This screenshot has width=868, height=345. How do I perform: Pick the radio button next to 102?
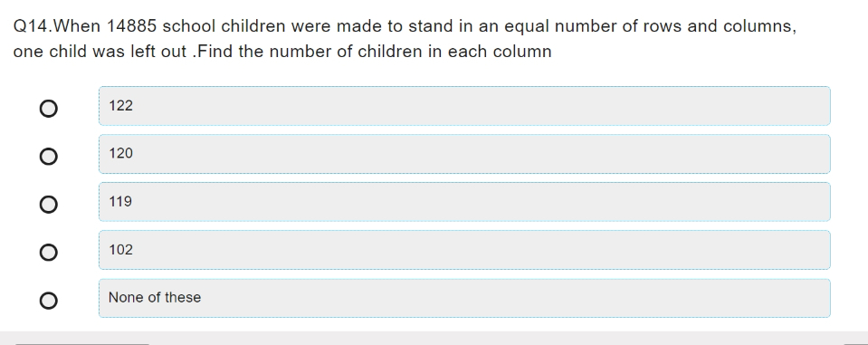[x=48, y=253]
